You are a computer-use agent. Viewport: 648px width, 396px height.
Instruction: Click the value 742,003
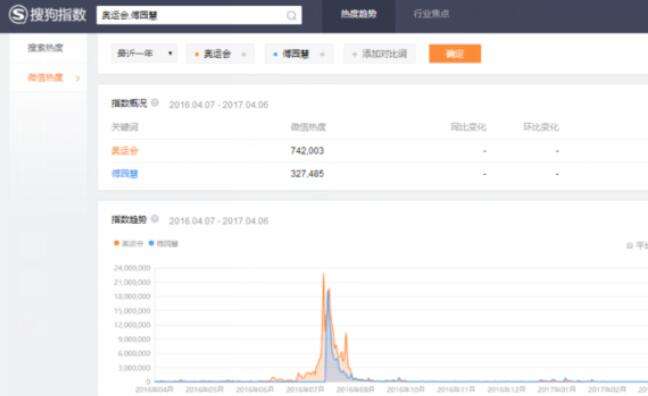point(307,150)
